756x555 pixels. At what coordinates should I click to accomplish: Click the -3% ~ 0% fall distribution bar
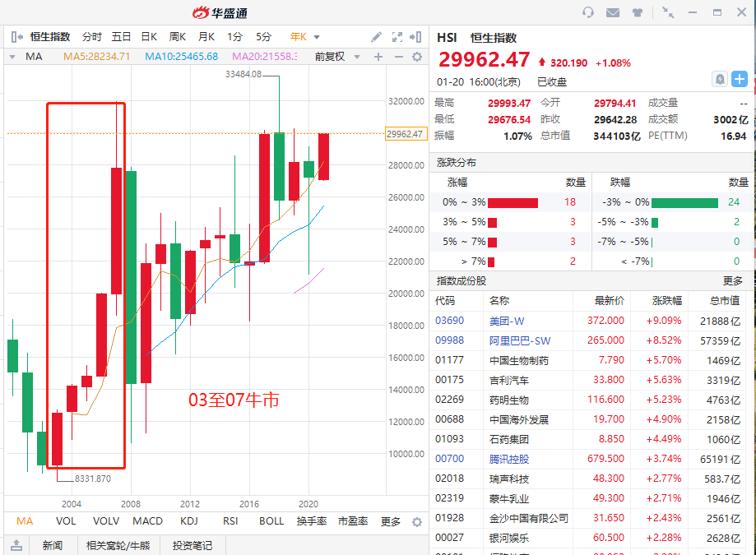coord(684,202)
